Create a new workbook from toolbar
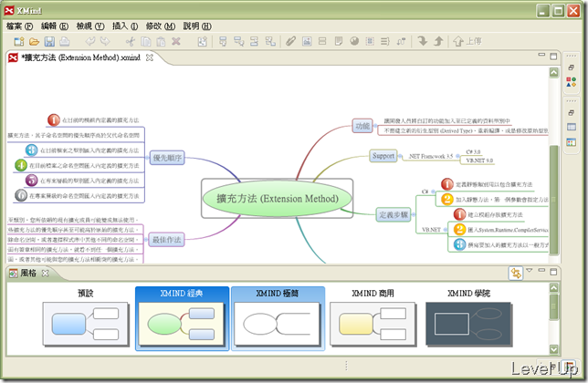Viewport: 588px width, 383px height. (19, 41)
